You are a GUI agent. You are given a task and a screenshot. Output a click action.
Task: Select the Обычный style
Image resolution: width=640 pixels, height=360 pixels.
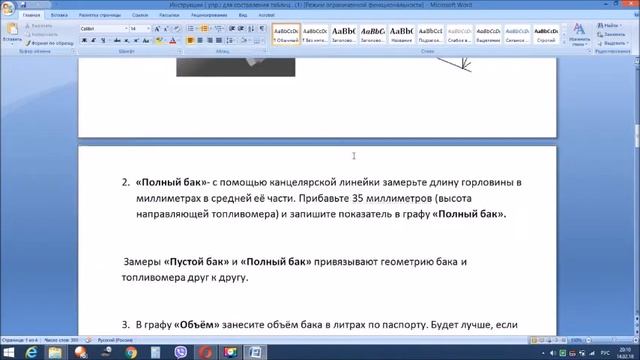pos(286,34)
